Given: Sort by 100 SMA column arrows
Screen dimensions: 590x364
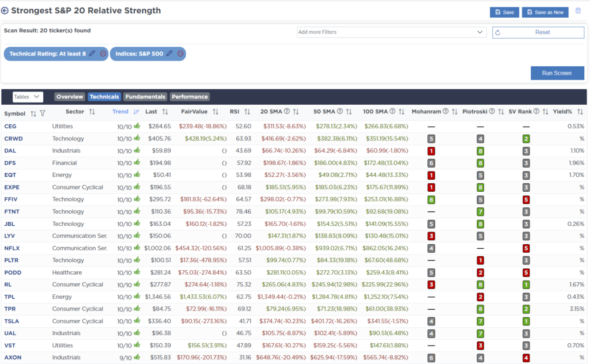Looking at the screenshot, I should (402, 112).
